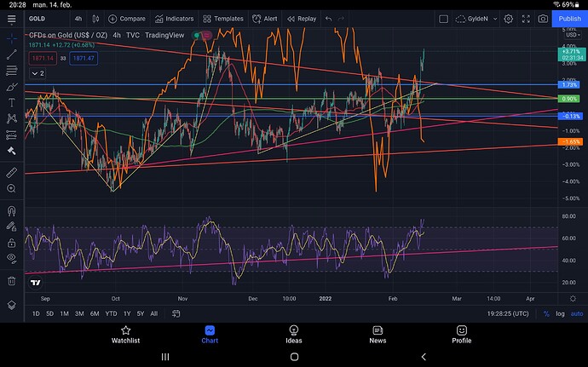Open the prediction and measurement tools

(x=12, y=135)
